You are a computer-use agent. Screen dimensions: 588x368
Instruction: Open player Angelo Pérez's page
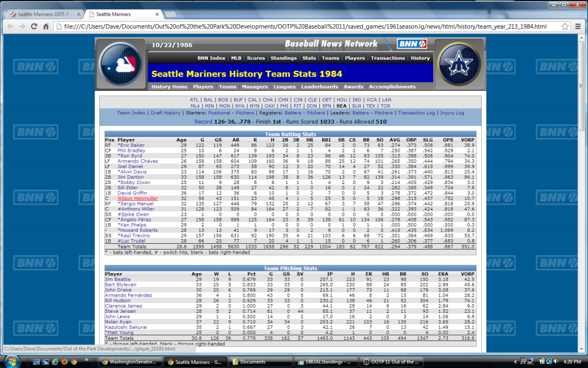pos(134,220)
